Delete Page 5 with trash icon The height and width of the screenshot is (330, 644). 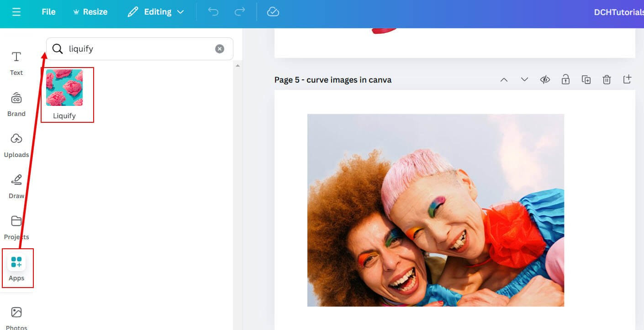coord(607,80)
